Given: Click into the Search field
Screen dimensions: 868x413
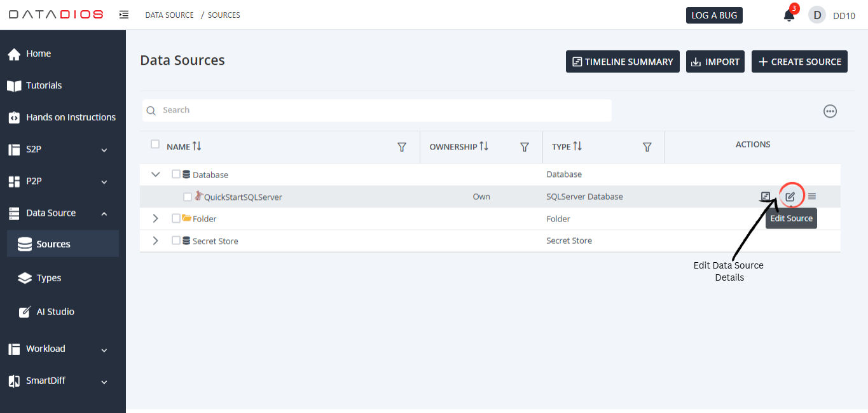Looking at the screenshot, I should click(x=382, y=110).
